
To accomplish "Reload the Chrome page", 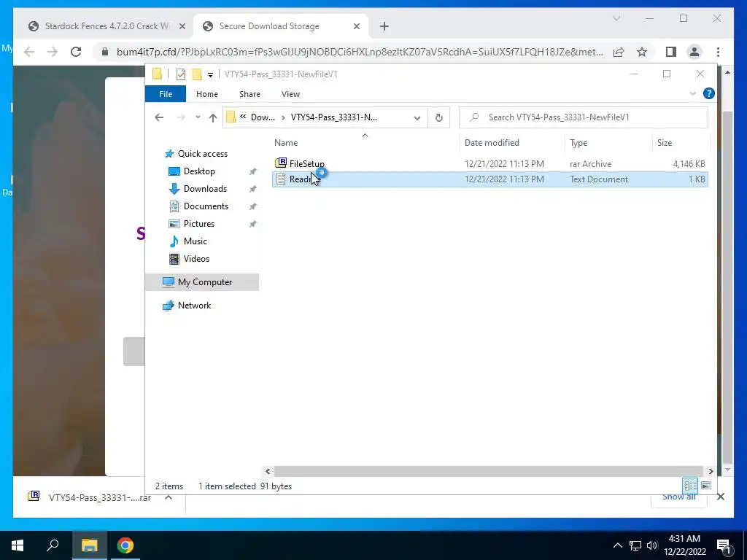I will click(76, 52).
